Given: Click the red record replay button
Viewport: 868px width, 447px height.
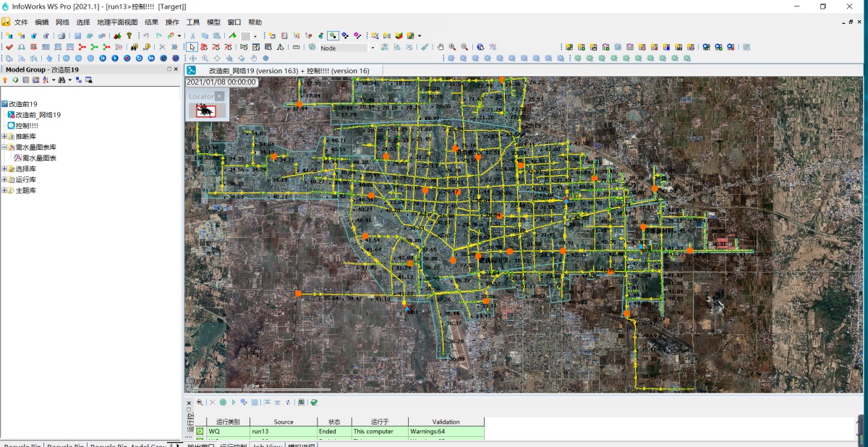Looking at the screenshot, I should point(127,58).
